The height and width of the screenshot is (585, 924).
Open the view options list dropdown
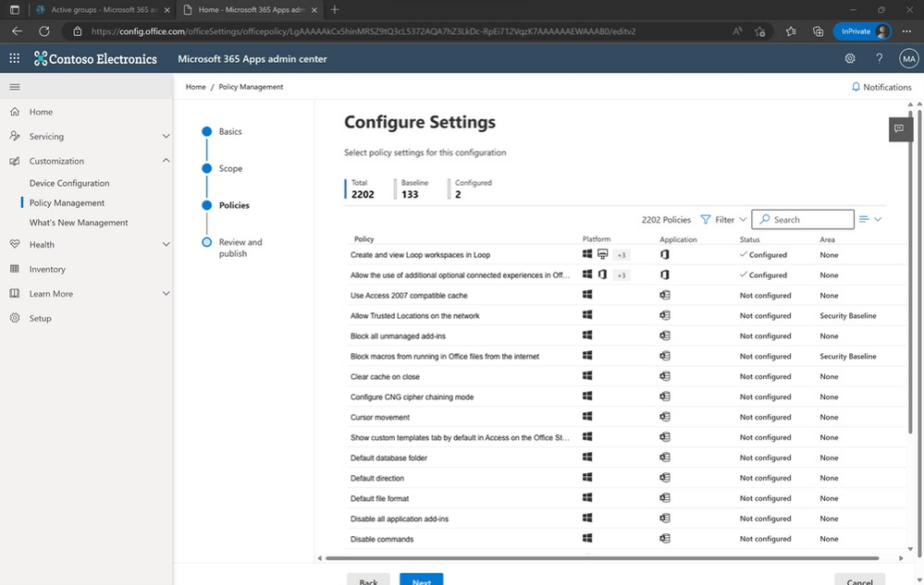tap(869, 219)
